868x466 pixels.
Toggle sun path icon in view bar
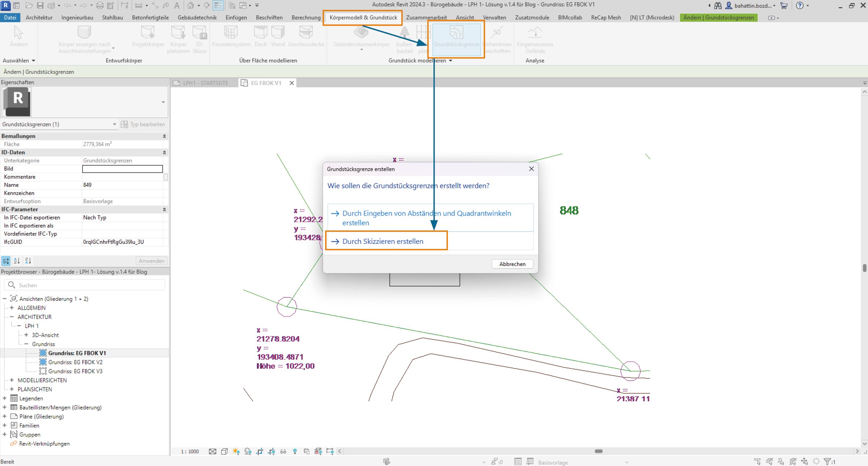tap(236, 451)
